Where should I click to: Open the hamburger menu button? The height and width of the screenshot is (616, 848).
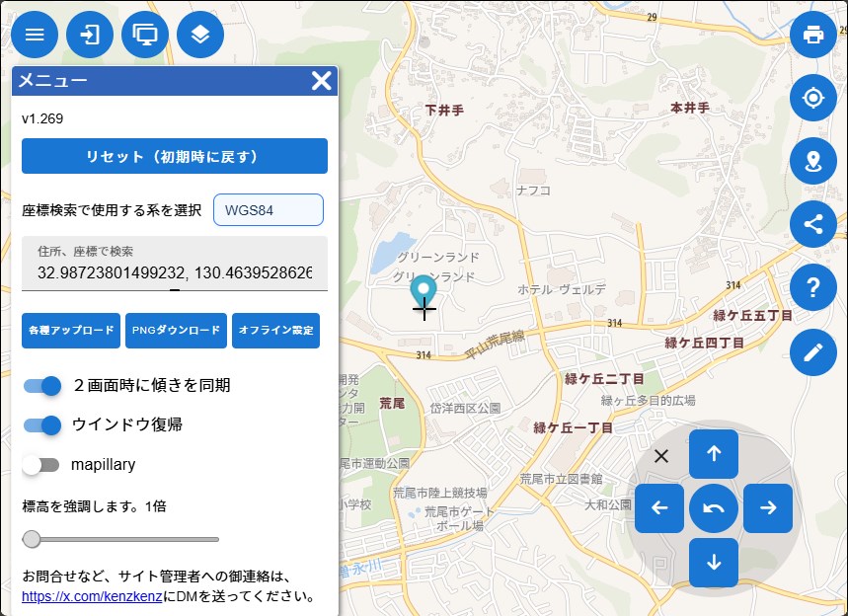[x=35, y=35]
